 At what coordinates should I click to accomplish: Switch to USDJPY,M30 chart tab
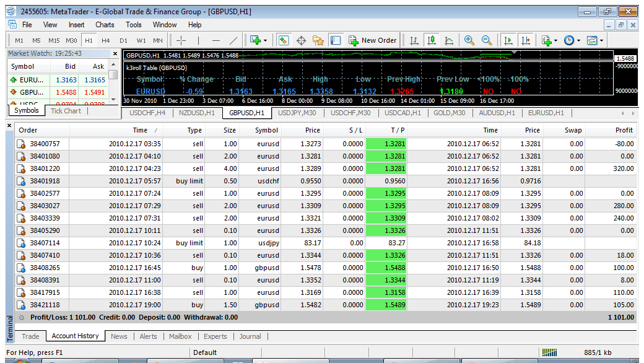point(297,113)
